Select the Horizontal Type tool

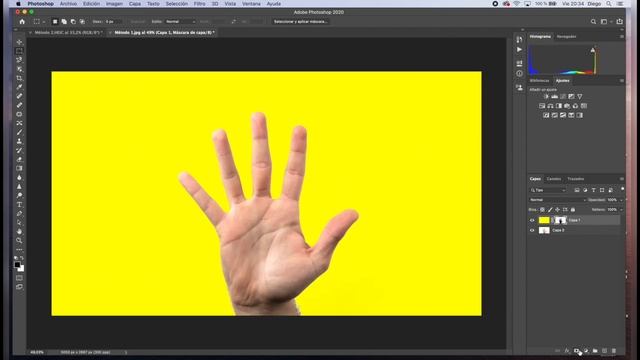coord(19,204)
